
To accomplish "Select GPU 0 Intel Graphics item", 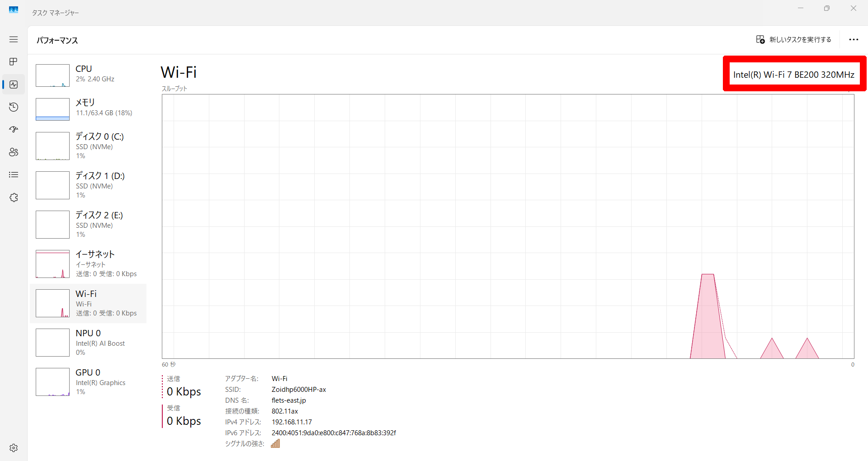I will pyautogui.click(x=89, y=382).
